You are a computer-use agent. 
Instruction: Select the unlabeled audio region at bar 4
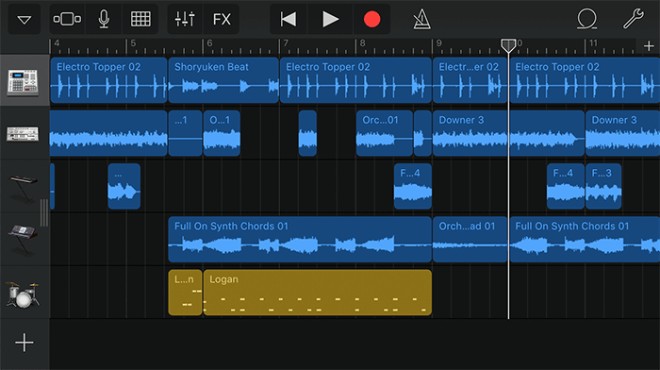tap(109, 133)
